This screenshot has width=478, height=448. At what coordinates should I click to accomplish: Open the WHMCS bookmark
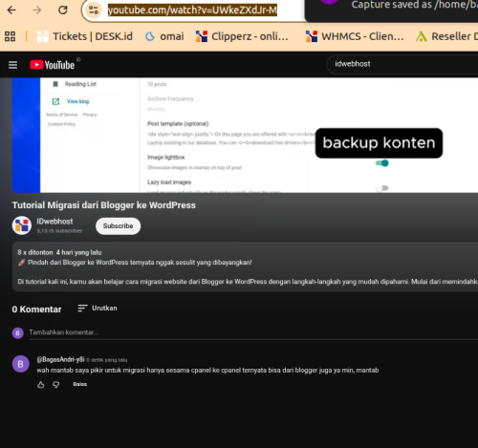click(355, 36)
